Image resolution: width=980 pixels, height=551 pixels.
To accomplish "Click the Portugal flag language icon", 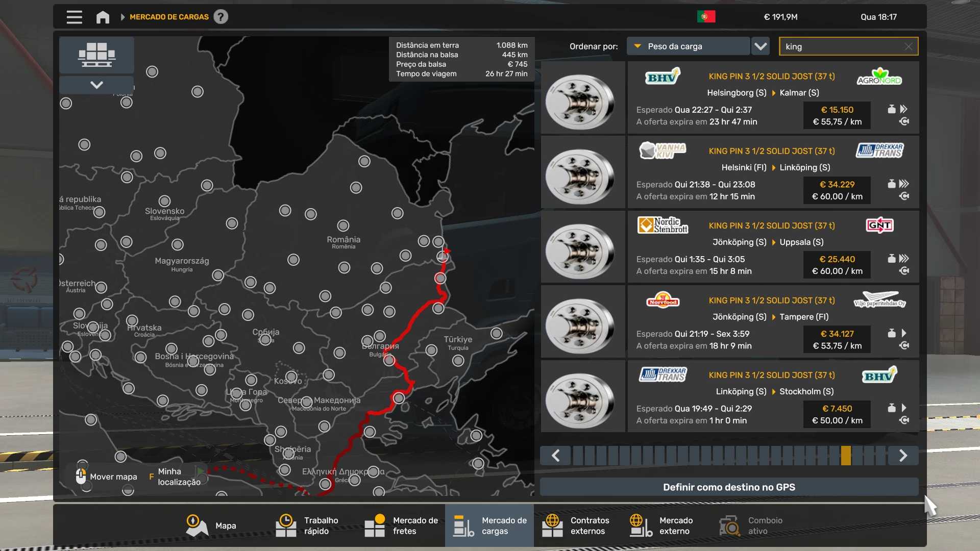I will [706, 17].
